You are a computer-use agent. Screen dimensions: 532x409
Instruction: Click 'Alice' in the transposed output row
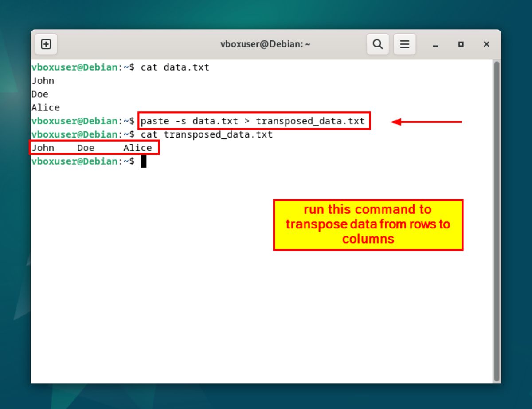click(x=137, y=148)
